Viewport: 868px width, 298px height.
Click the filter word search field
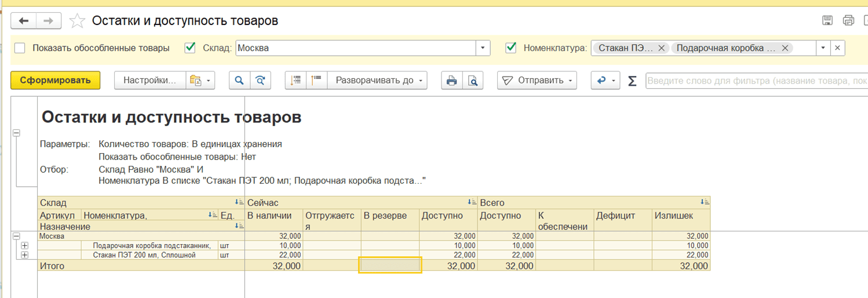(x=753, y=81)
